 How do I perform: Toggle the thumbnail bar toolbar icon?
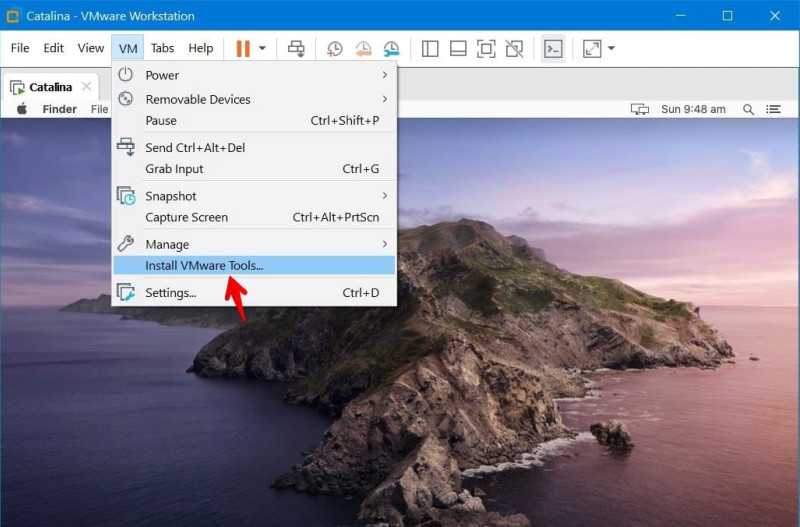click(x=458, y=48)
